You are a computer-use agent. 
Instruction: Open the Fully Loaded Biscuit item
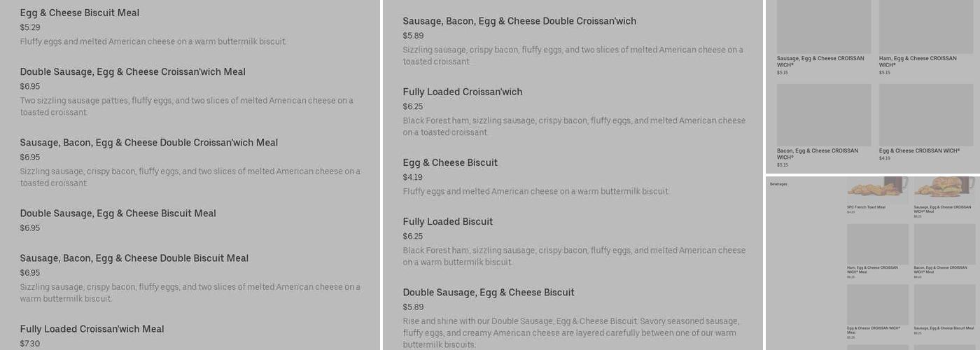447,222
